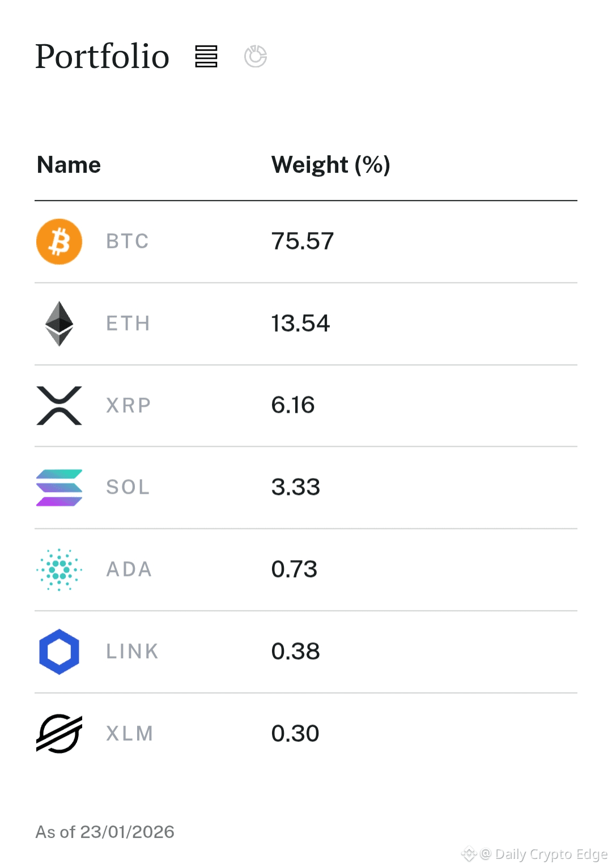Click the Chainlink hexagon icon
Viewport: 612px width, 868px height.
click(59, 651)
